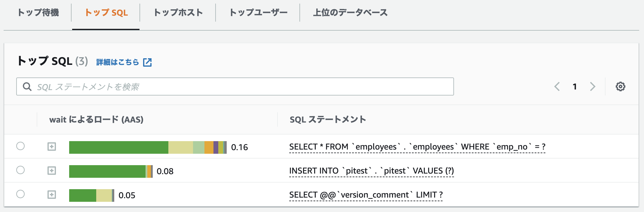Switch to the トップホスト tab
The height and width of the screenshot is (212, 644).
tap(178, 13)
